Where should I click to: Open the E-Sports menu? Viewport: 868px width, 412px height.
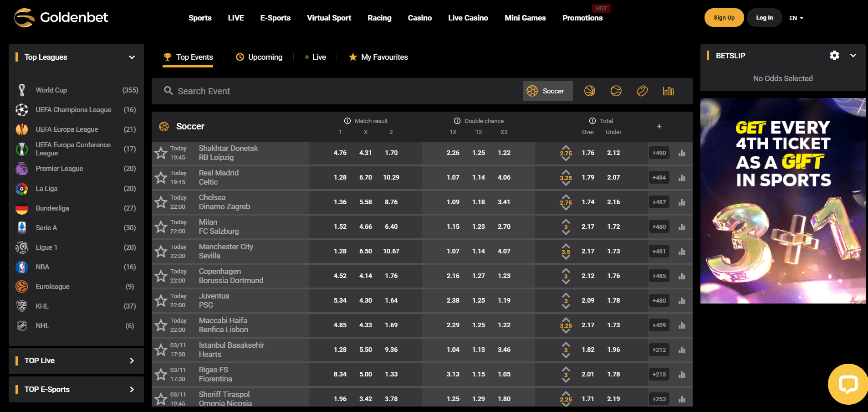click(276, 18)
